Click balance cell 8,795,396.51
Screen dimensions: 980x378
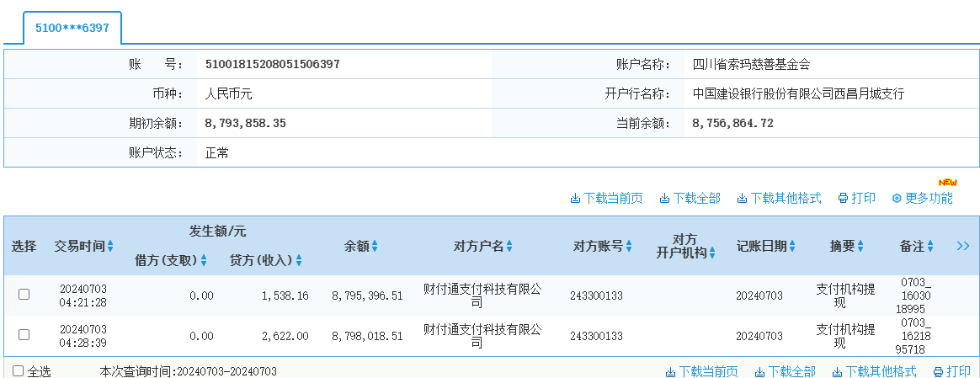[367, 295]
